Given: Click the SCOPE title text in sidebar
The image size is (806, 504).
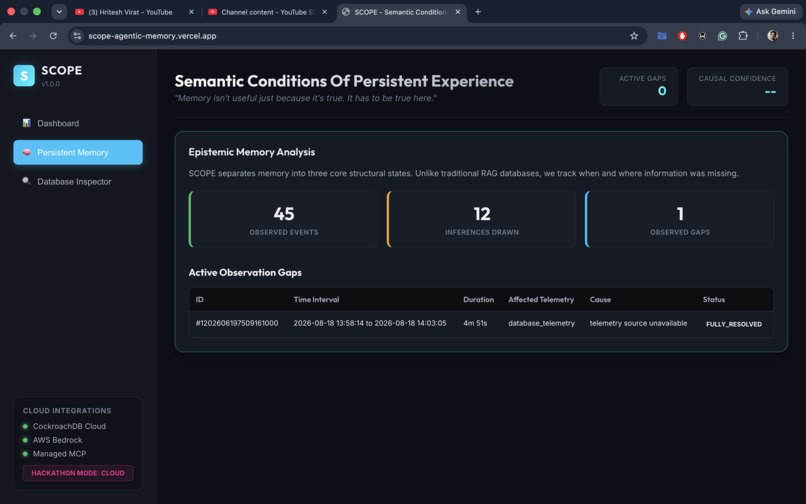Looking at the screenshot, I should [x=61, y=70].
